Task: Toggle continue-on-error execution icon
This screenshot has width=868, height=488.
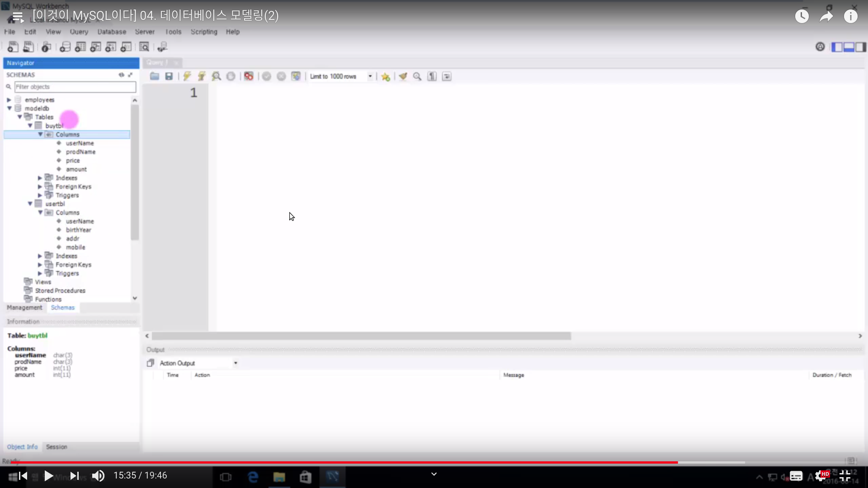Action: point(249,76)
